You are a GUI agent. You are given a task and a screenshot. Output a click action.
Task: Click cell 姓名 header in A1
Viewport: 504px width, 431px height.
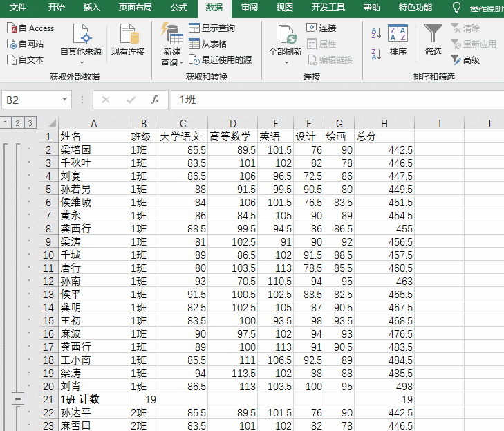(93, 136)
